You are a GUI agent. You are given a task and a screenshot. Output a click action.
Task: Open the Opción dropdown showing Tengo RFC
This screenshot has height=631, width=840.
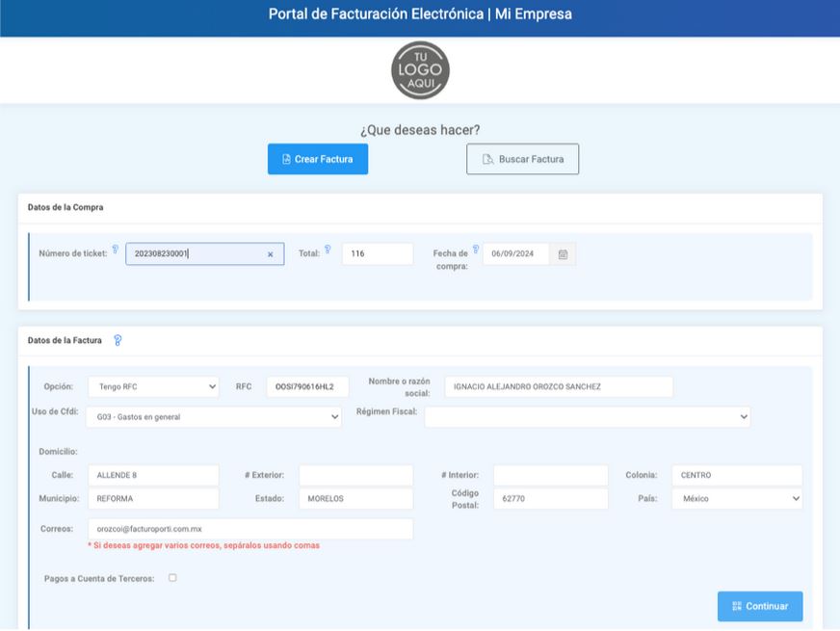(151, 386)
